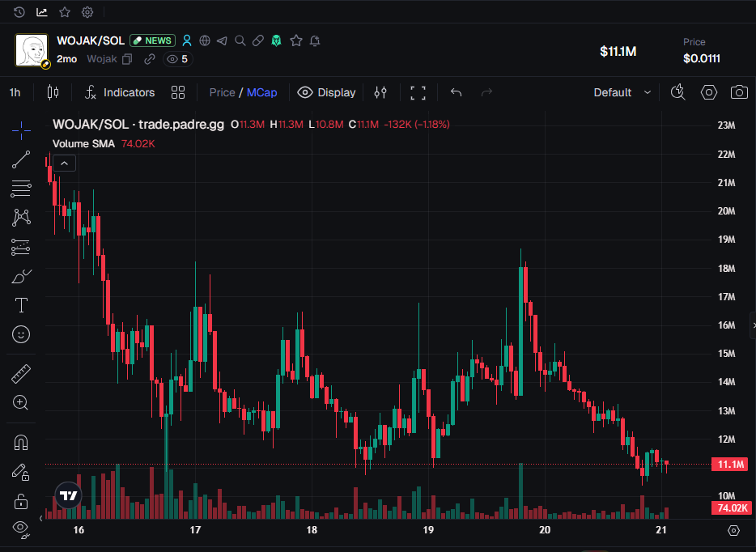Screen dimensions: 756x552
Task: Hide all drawings with the eye toggle
Action: coord(20,529)
